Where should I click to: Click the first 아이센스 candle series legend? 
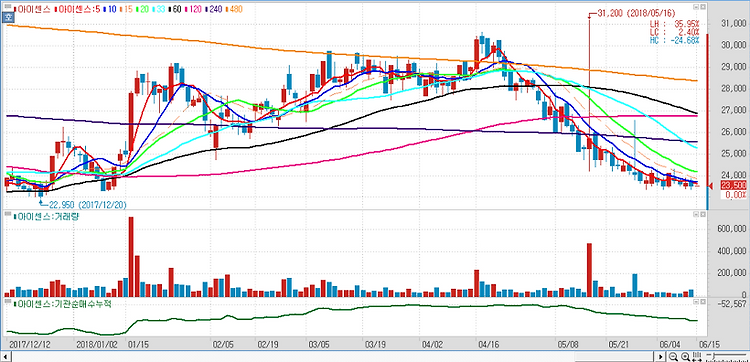(x=33, y=9)
